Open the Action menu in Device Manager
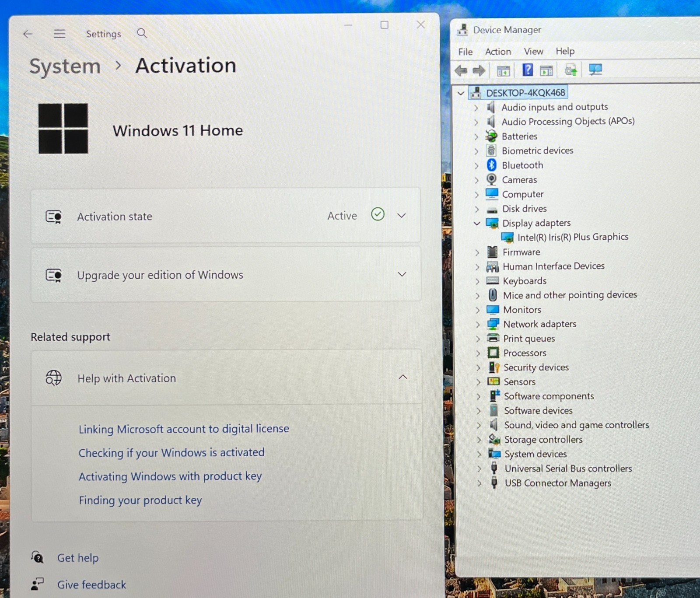 498,52
